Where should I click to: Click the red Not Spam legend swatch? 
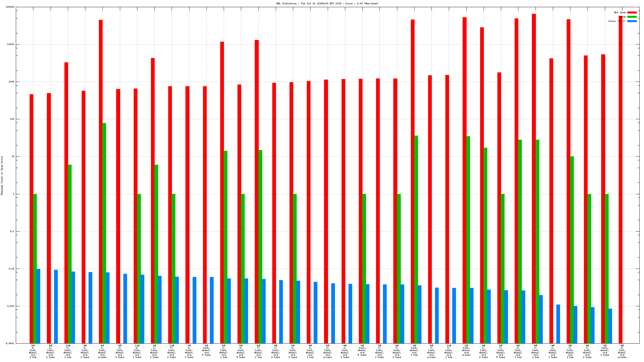(632, 12)
